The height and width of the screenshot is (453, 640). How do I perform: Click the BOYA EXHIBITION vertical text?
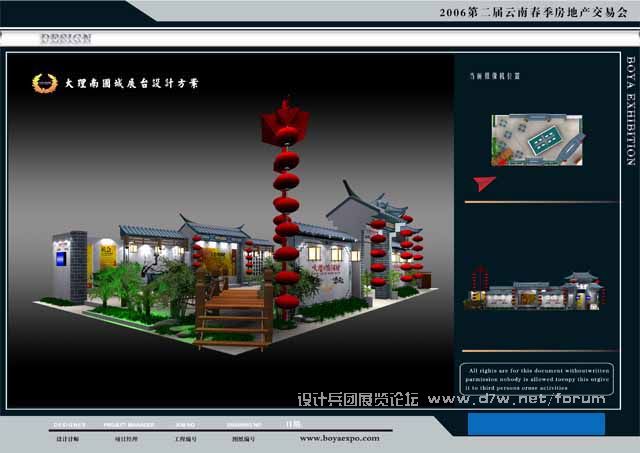[x=630, y=112]
